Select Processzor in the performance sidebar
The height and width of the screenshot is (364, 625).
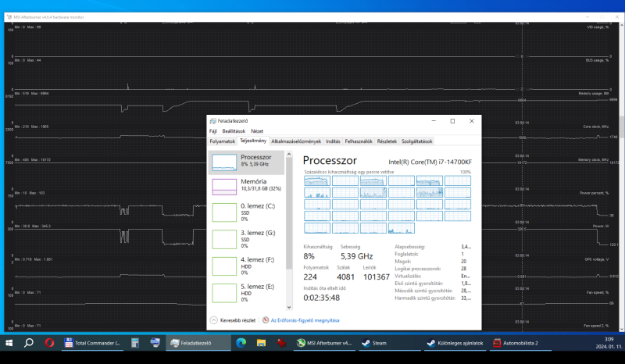tap(246, 162)
